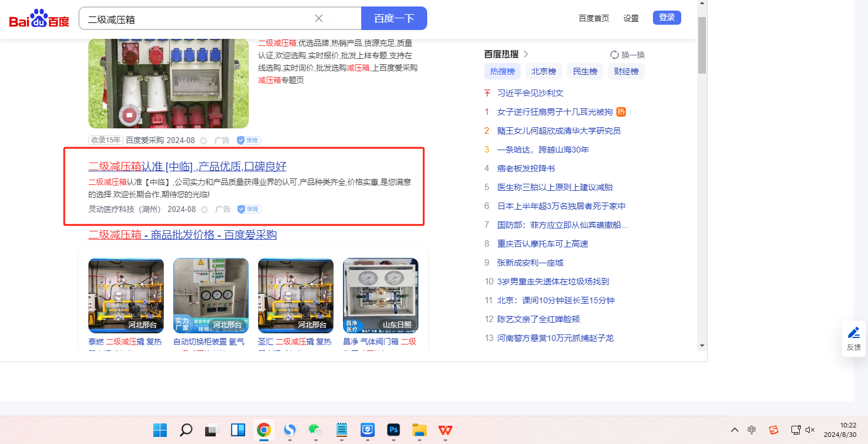
Task: Show hidden system tray icons
Action: point(734,430)
